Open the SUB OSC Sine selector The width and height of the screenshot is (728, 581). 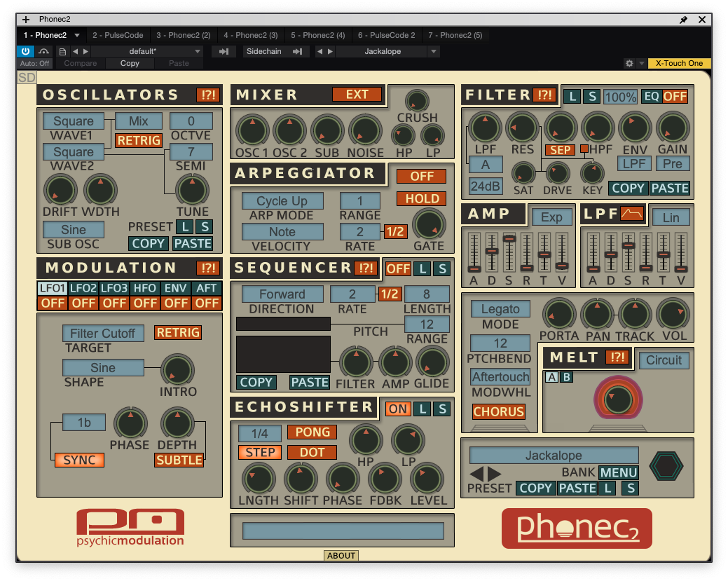(x=74, y=229)
